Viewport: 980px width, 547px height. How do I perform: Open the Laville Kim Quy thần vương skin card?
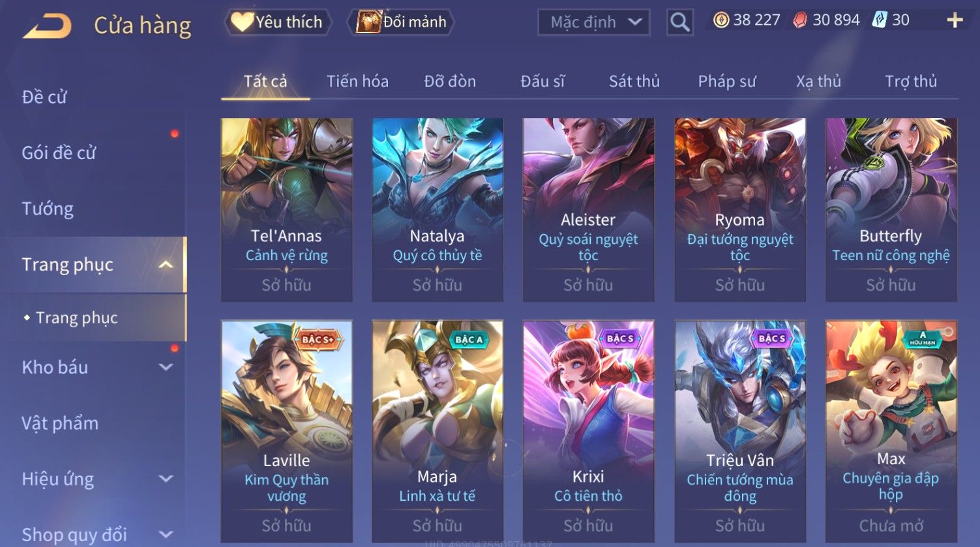point(286,432)
